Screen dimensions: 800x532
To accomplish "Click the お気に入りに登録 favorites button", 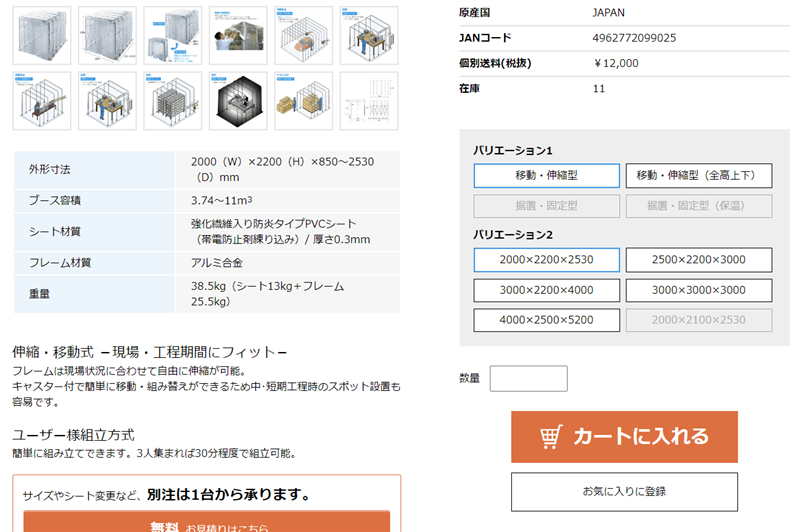I will [624, 491].
